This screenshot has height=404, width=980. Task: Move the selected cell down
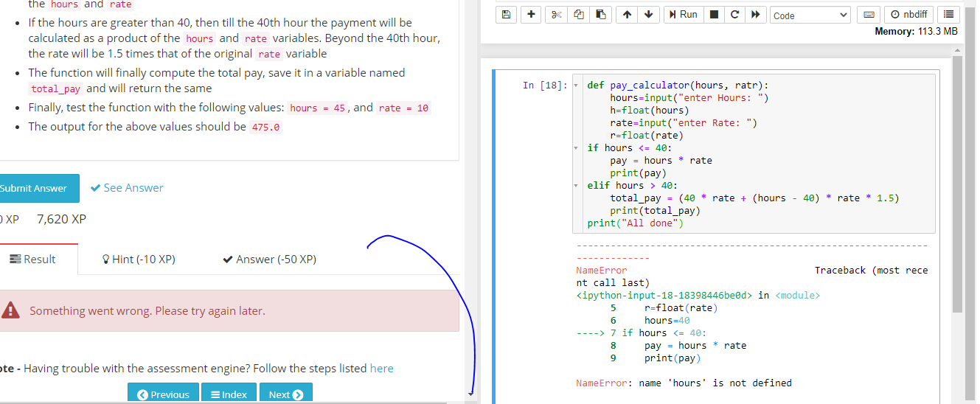point(647,15)
